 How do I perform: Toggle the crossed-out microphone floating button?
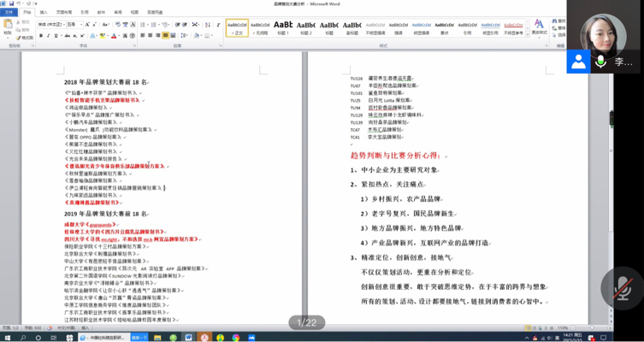point(622,286)
